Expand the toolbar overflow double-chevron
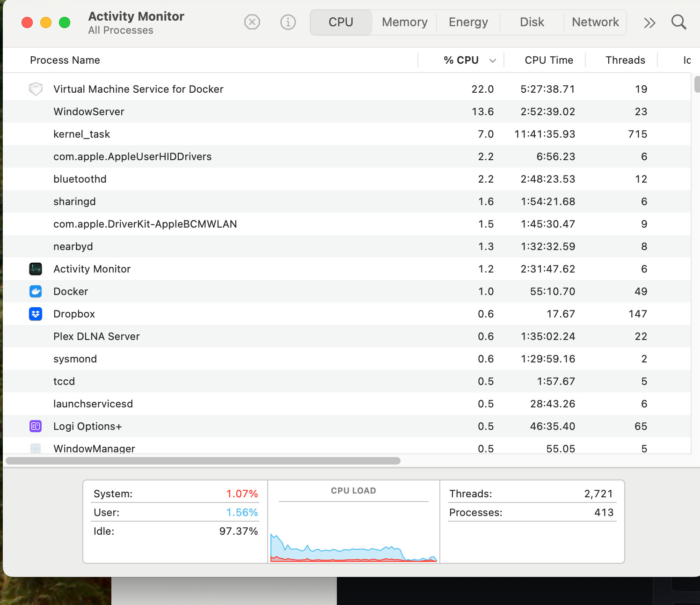This screenshot has width=700, height=605. [649, 22]
